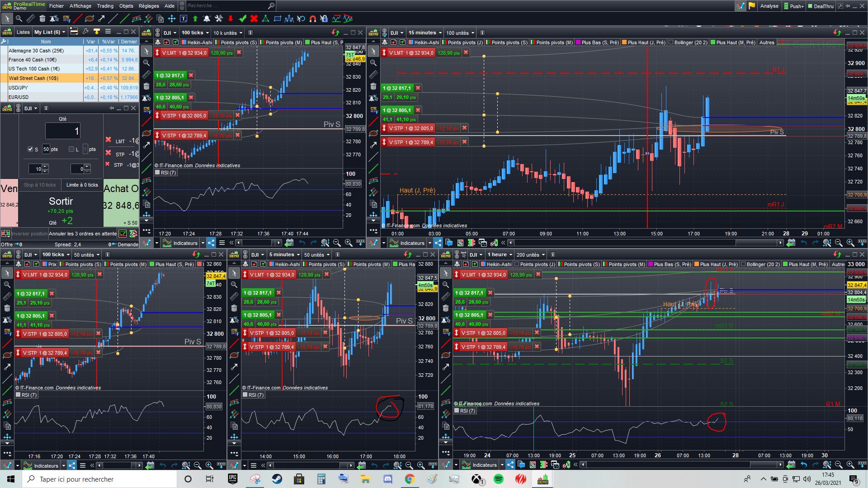Open the My List (6) dropdown
The width and height of the screenshot is (868, 488).
point(50,32)
